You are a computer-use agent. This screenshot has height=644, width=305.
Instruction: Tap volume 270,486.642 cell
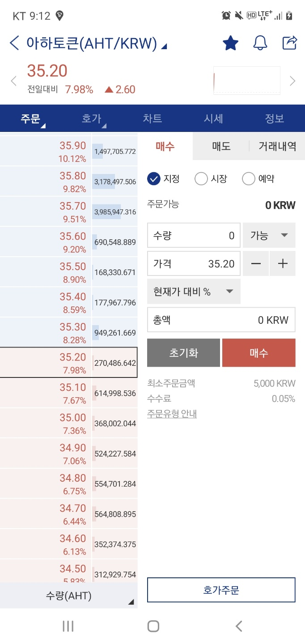coord(115,363)
